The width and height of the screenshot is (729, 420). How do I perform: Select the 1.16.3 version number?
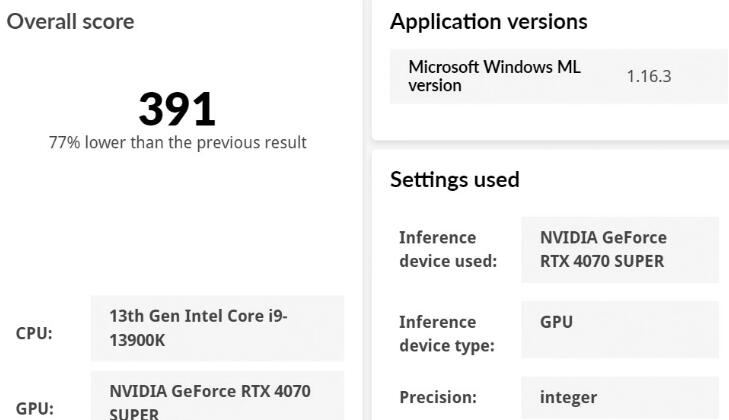[x=648, y=76]
